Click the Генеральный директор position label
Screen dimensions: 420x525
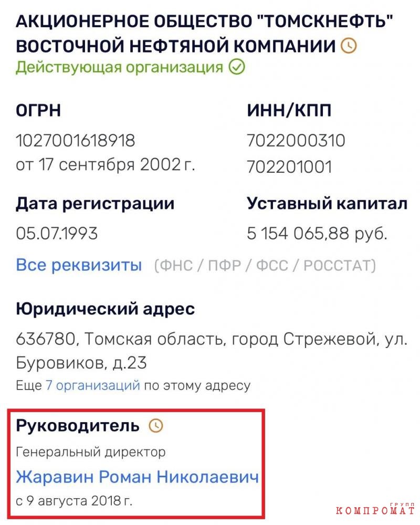pyautogui.click(x=91, y=452)
